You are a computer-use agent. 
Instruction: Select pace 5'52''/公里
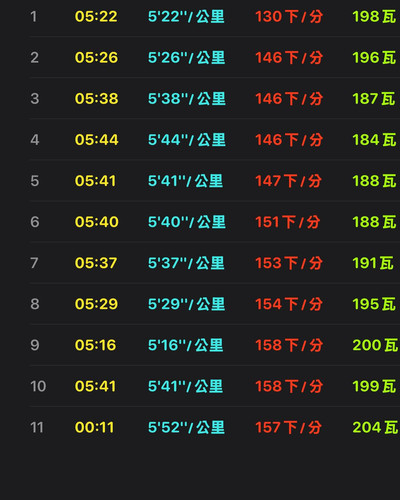tap(186, 427)
